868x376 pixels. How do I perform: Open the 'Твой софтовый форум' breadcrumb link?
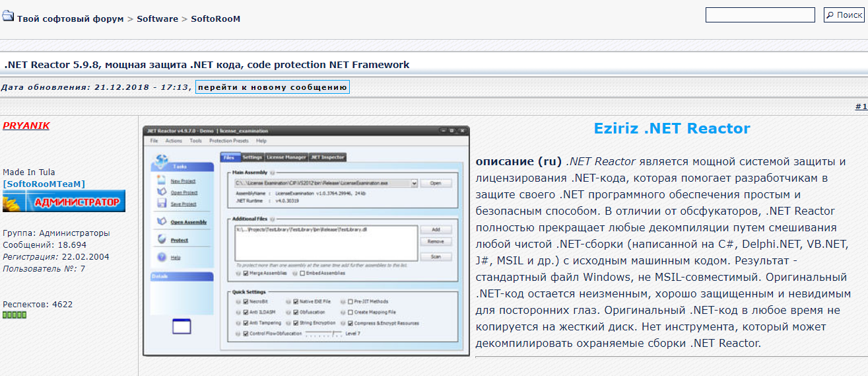tap(71, 19)
